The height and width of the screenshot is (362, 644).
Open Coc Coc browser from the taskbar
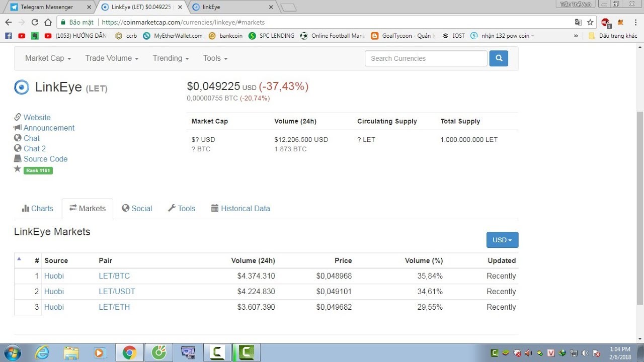point(158,353)
